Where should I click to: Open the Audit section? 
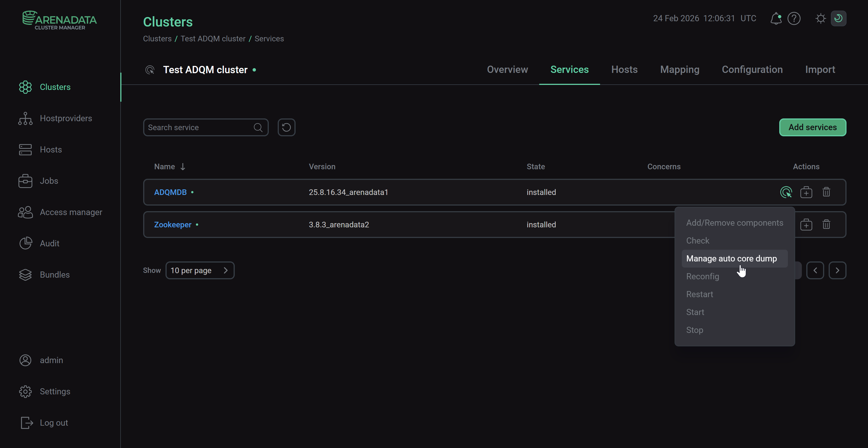(49, 243)
